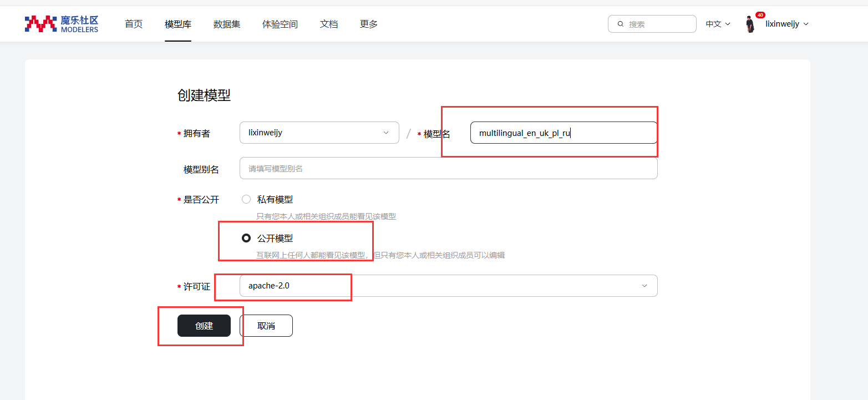The width and height of the screenshot is (868, 400).
Task: Open the 中文 language selector
Action: pos(718,24)
